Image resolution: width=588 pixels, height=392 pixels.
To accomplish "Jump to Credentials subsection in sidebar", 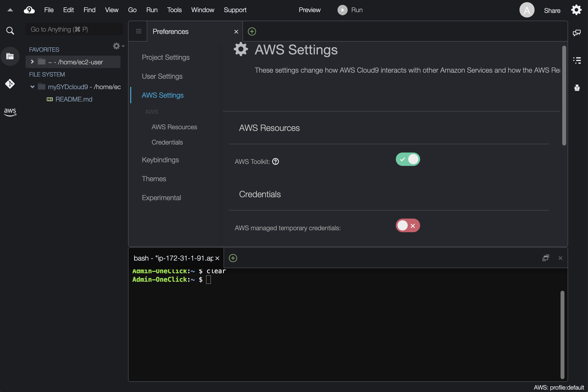I will (167, 142).
